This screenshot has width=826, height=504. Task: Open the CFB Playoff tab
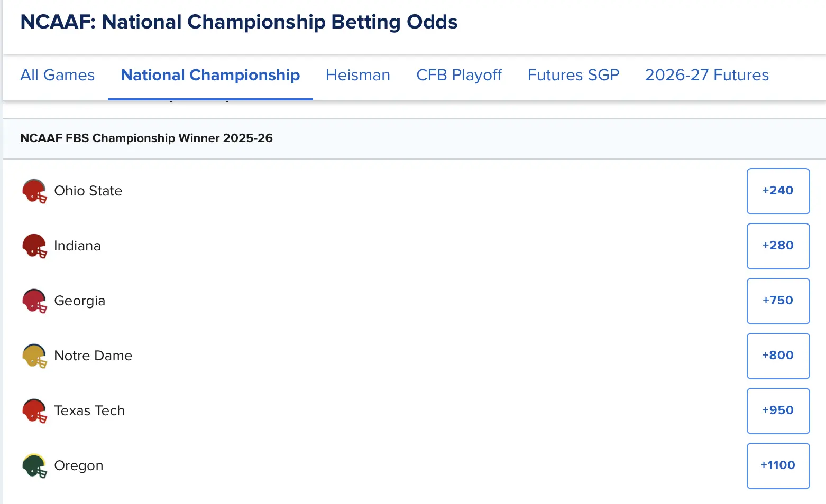pyautogui.click(x=459, y=75)
